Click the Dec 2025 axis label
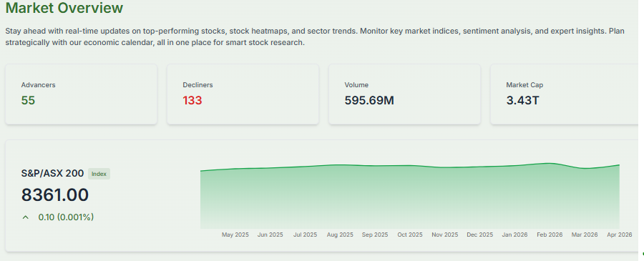The height and width of the screenshot is (261, 644). (x=479, y=235)
